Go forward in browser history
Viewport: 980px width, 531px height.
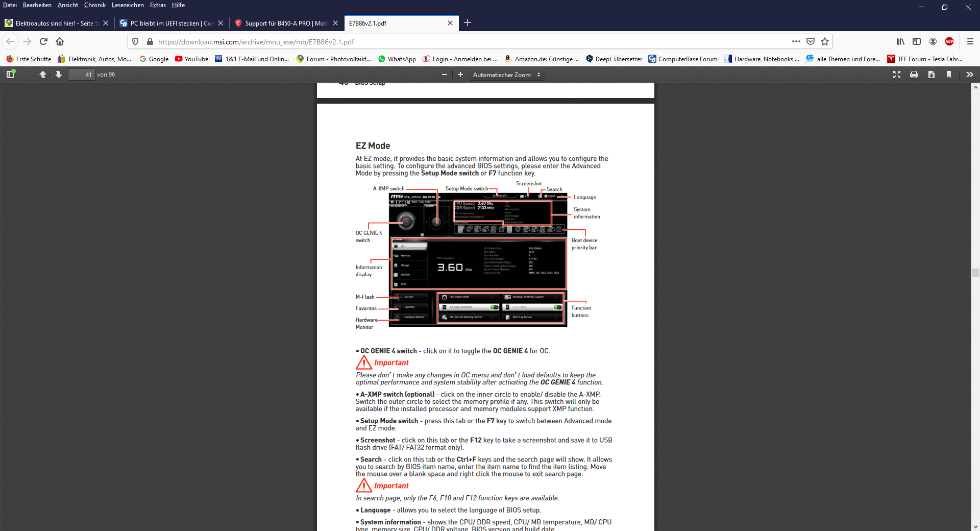coord(27,41)
